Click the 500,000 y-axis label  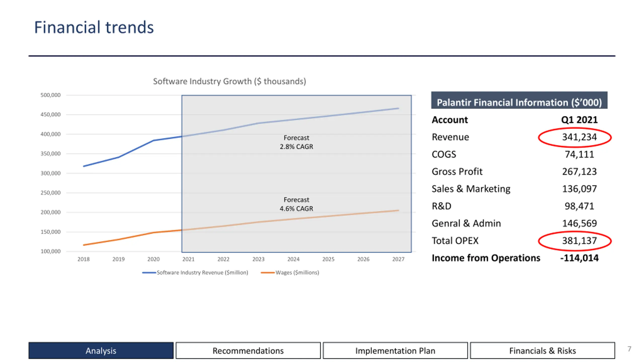[51, 95]
